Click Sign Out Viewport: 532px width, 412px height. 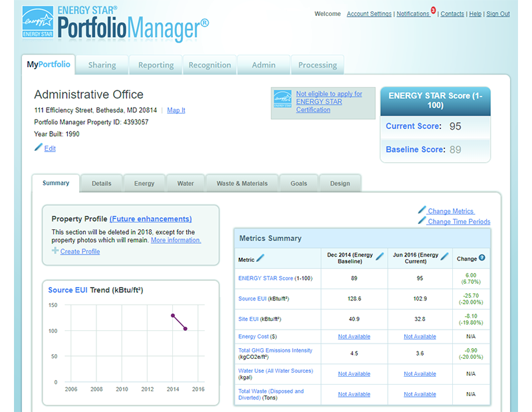click(x=498, y=14)
